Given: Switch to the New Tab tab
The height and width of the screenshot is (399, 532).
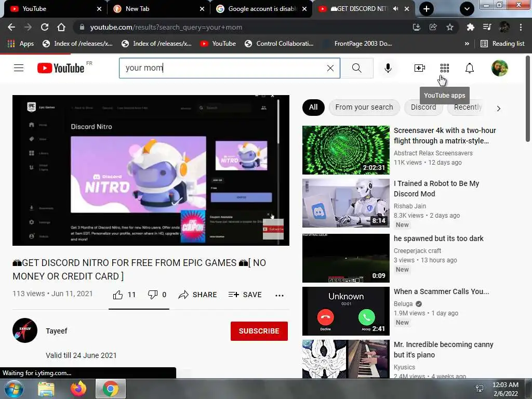Looking at the screenshot, I should coord(158,9).
